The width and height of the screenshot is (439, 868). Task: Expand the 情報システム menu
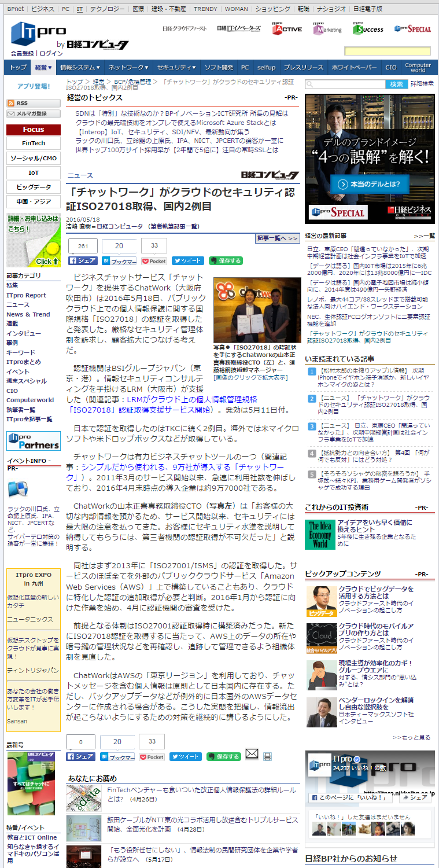(80, 68)
